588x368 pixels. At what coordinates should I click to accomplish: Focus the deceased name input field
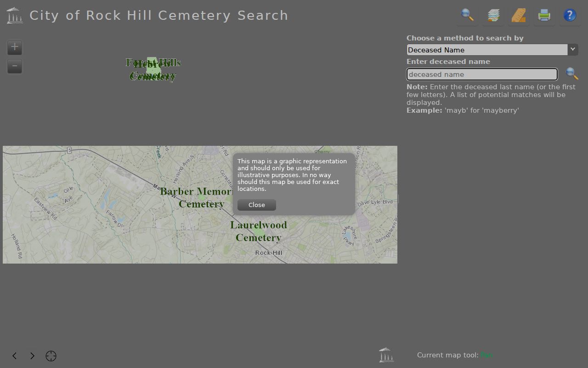click(482, 74)
